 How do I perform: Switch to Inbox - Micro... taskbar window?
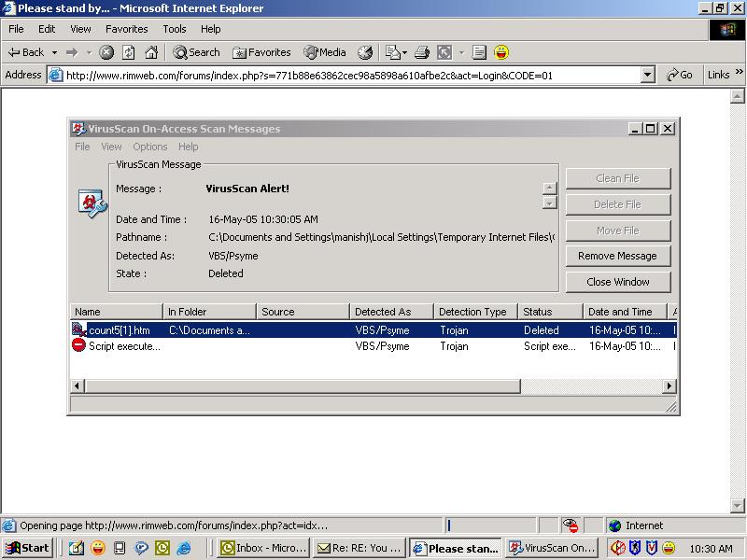coord(264,548)
